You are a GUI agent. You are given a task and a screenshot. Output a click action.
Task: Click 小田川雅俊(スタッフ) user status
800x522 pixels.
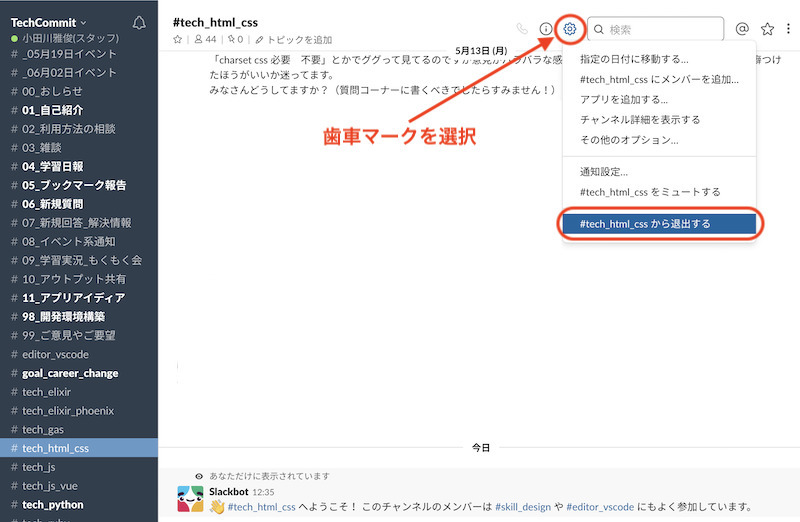tap(70, 38)
